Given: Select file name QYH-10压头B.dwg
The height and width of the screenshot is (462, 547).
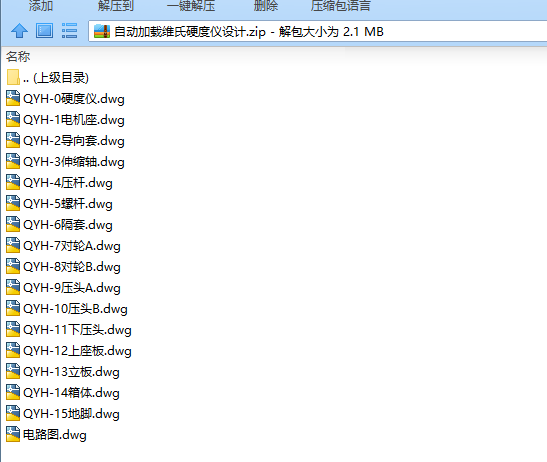Looking at the screenshot, I should pyautogui.click(x=75, y=309).
